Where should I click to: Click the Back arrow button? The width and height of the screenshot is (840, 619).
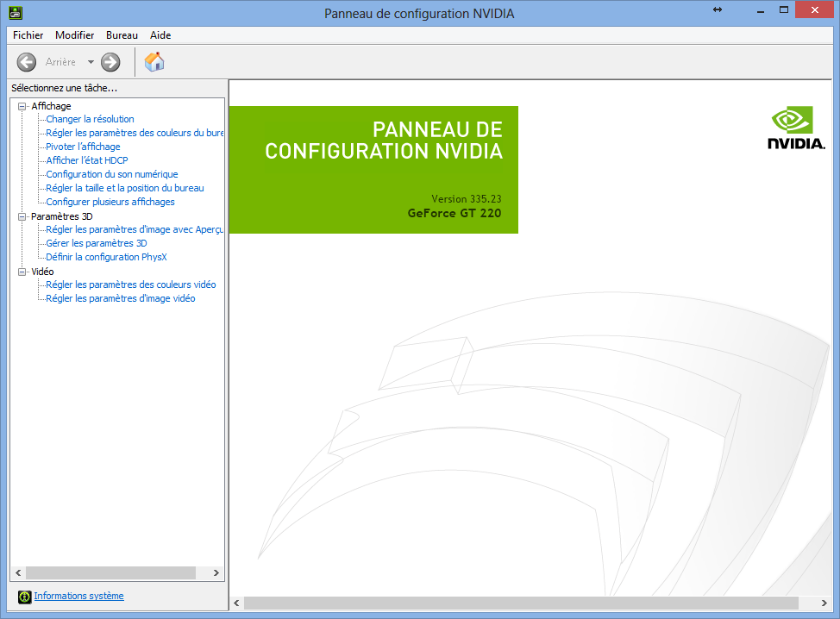[26, 62]
